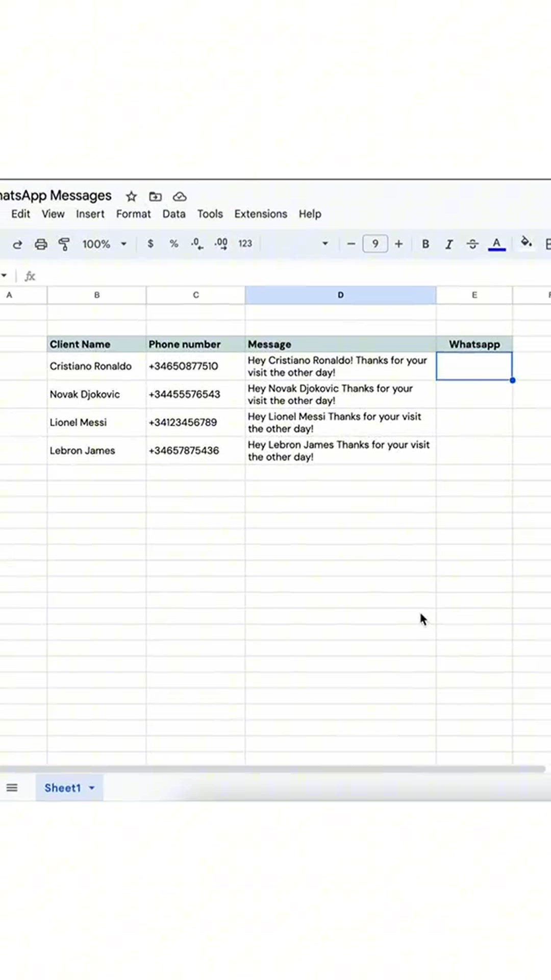Select the empty Whatsapp cell for Cristiano Ronaldo
The height and width of the screenshot is (980, 551).
click(474, 366)
